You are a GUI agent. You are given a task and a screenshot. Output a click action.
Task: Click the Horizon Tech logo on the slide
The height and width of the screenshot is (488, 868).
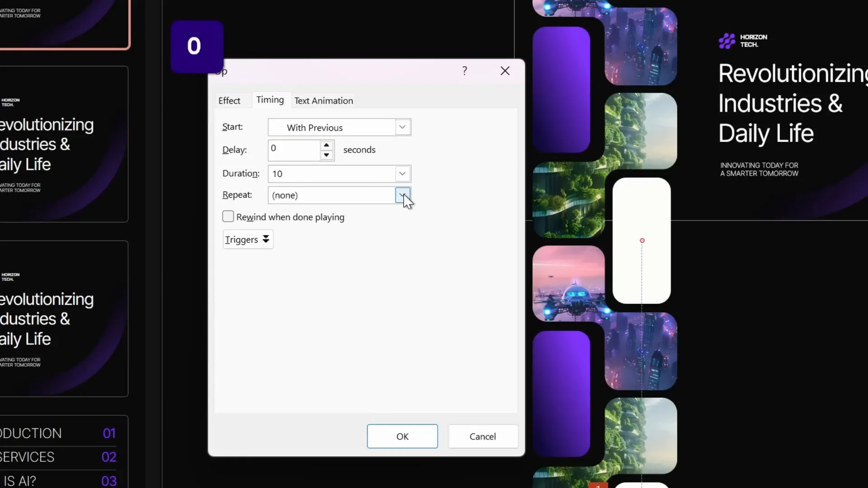click(x=742, y=40)
